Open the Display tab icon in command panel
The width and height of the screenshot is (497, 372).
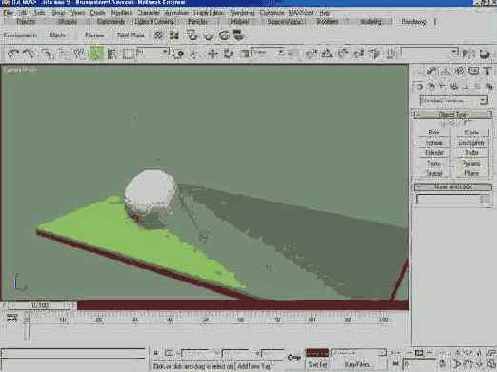[474, 71]
